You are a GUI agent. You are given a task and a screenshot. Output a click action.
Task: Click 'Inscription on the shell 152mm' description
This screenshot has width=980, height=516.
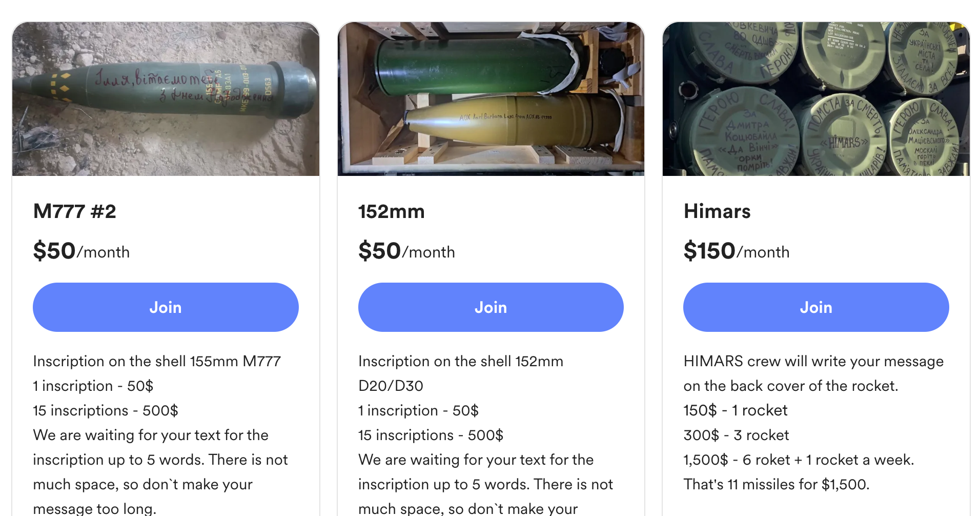pos(460,361)
